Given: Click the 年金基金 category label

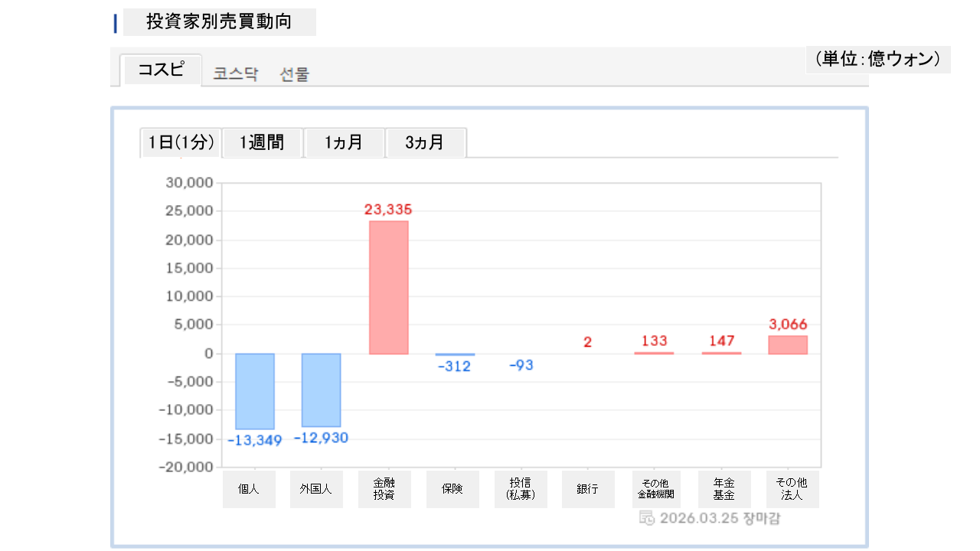Looking at the screenshot, I should click(x=724, y=489).
